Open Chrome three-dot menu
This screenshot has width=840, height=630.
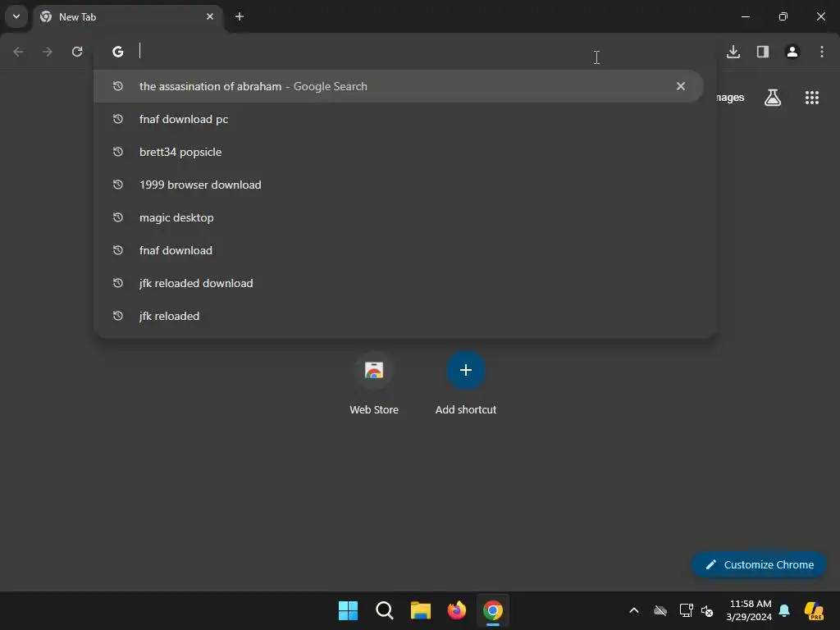click(x=822, y=52)
